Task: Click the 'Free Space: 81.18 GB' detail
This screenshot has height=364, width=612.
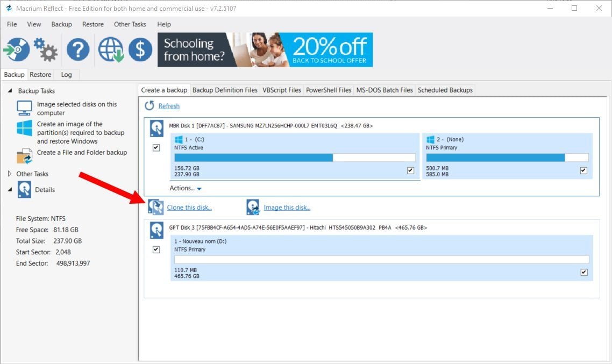Action: click(x=47, y=230)
